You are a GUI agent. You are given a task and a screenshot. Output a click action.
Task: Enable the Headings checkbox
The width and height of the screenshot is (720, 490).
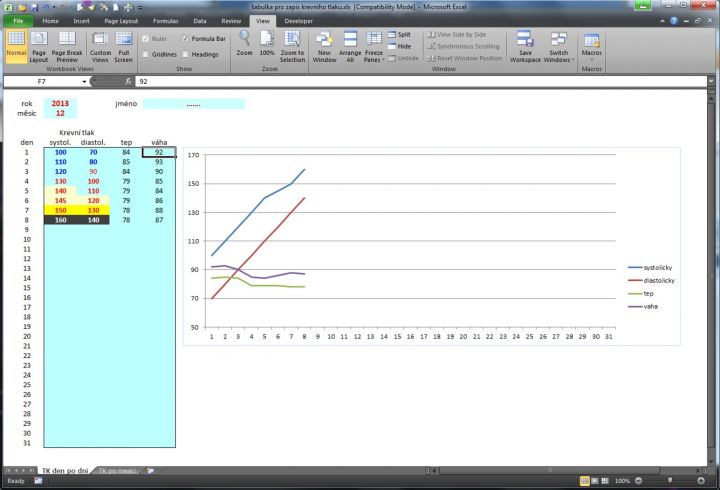click(185, 54)
